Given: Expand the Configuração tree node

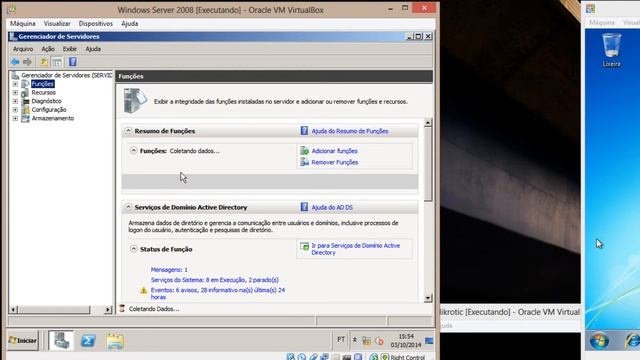Looking at the screenshot, I should point(15,110).
